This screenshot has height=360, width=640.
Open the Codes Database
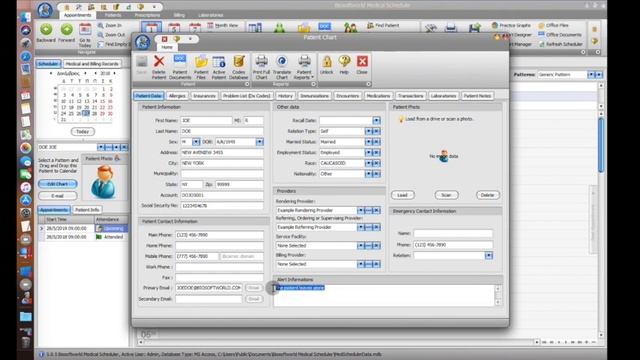click(x=238, y=67)
